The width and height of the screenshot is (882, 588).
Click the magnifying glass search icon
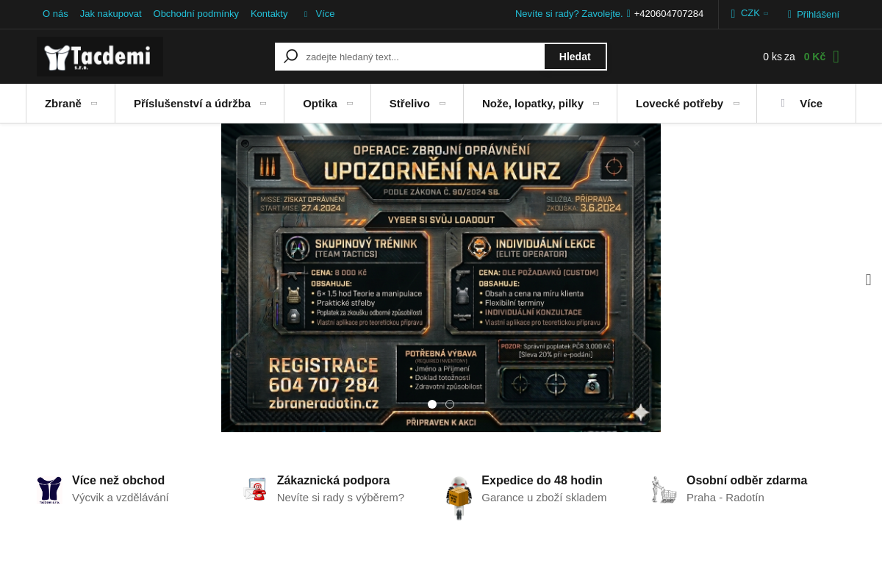290,57
